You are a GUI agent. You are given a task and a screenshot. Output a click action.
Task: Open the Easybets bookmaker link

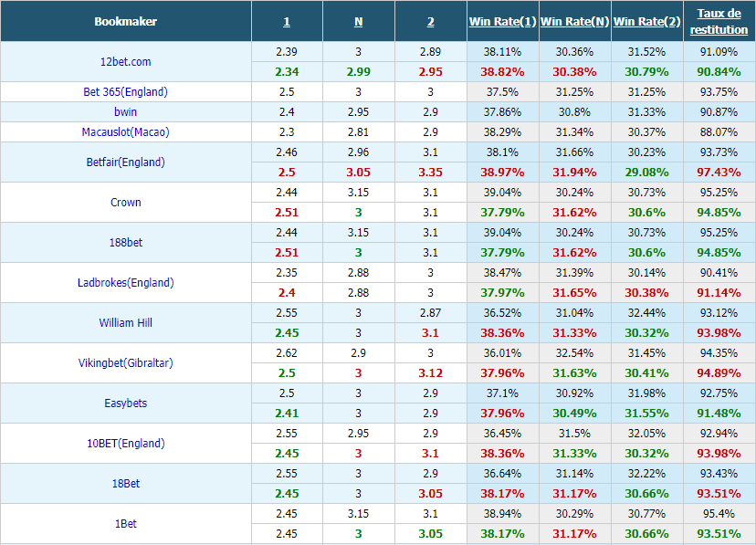pos(125,403)
